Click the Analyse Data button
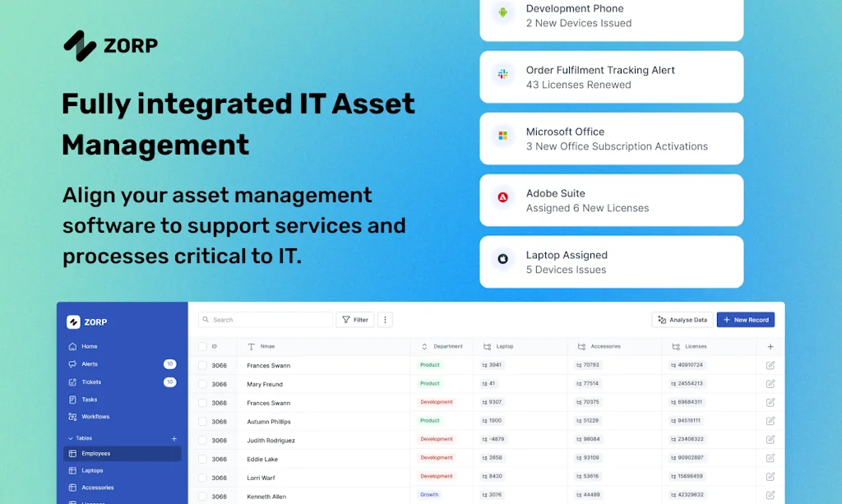Viewport: 842px width, 504px height. 682,320
